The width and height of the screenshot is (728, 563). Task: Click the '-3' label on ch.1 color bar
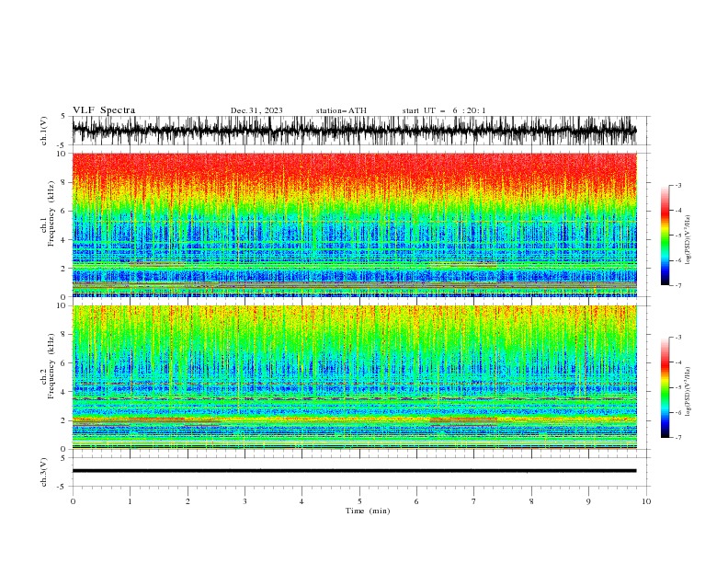tap(677, 185)
